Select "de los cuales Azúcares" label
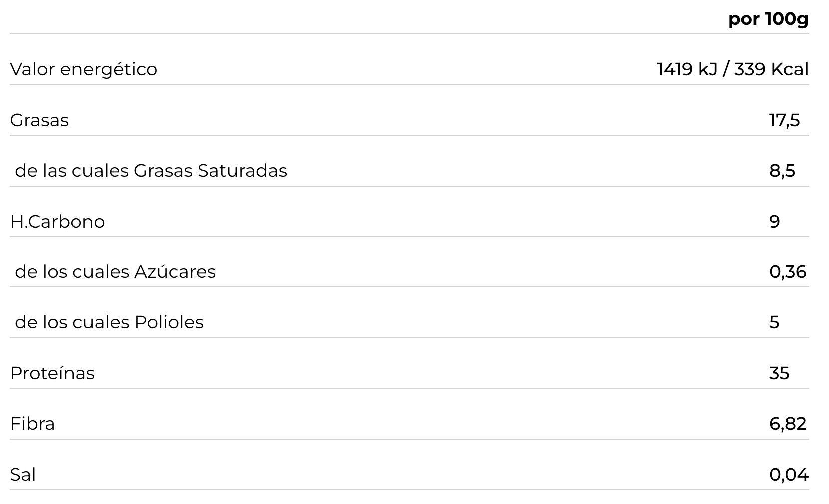Image resolution: width=829 pixels, height=504 pixels. pyautogui.click(x=115, y=272)
